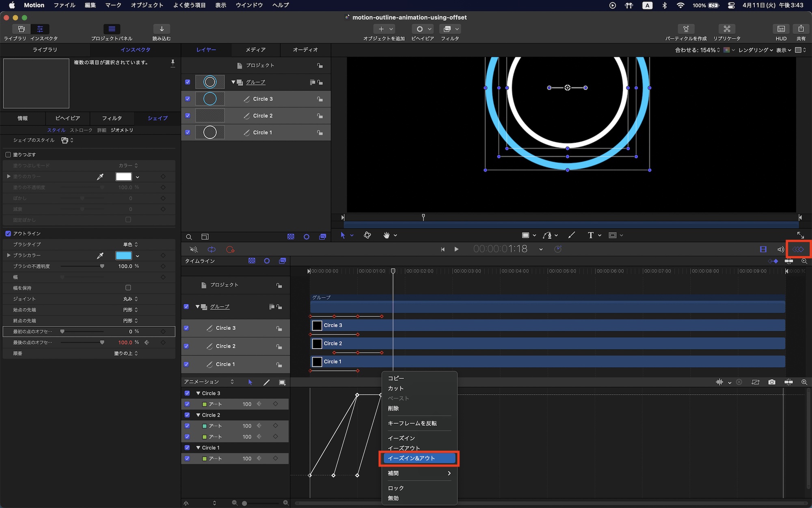This screenshot has height=508, width=812.
Task: Toggle Circle 2 layer visibility checkbox
Action: point(188,116)
